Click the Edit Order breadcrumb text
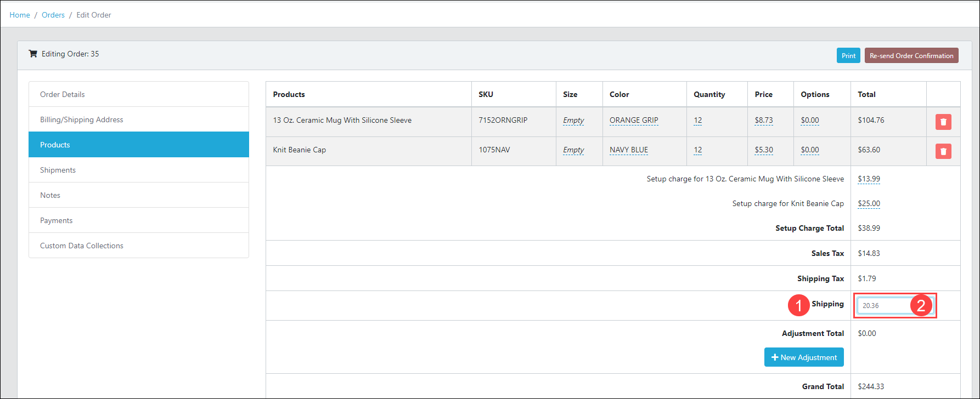980x399 pixels. 94,15
